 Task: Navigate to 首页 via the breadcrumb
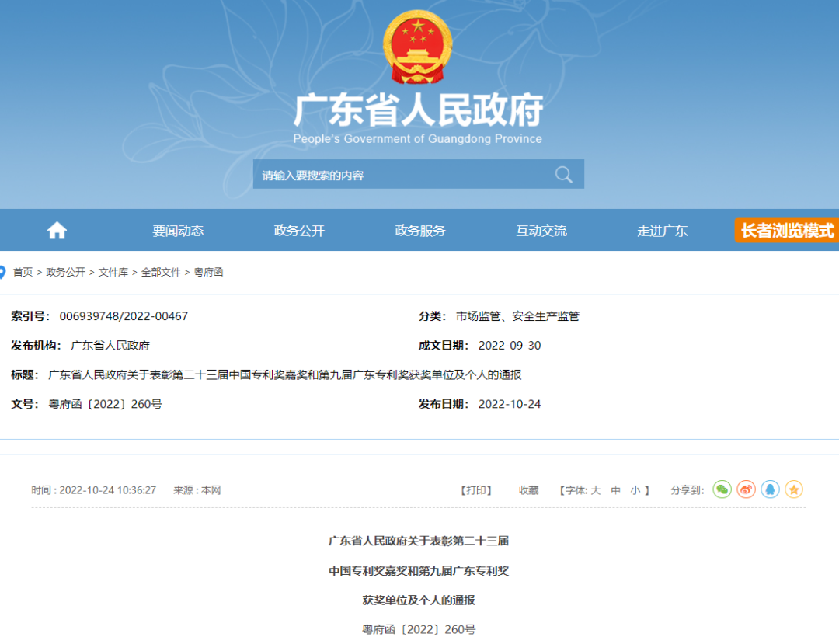click(25, 273)
